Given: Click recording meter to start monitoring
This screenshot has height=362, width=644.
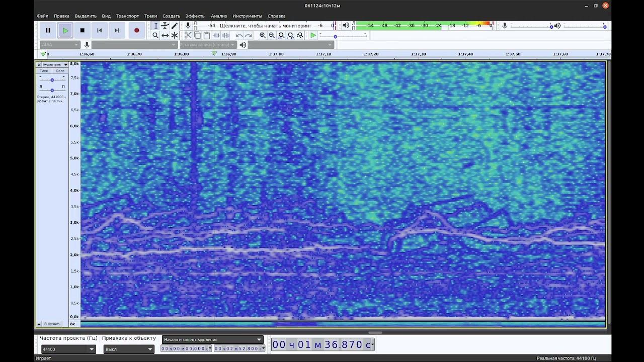Looking at the screenshot, I should (265, 25).
